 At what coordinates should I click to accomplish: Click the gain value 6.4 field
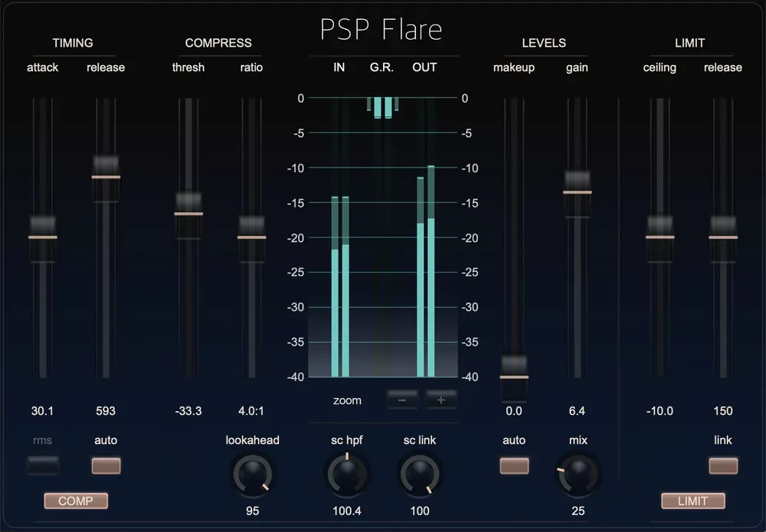[577, 411]
